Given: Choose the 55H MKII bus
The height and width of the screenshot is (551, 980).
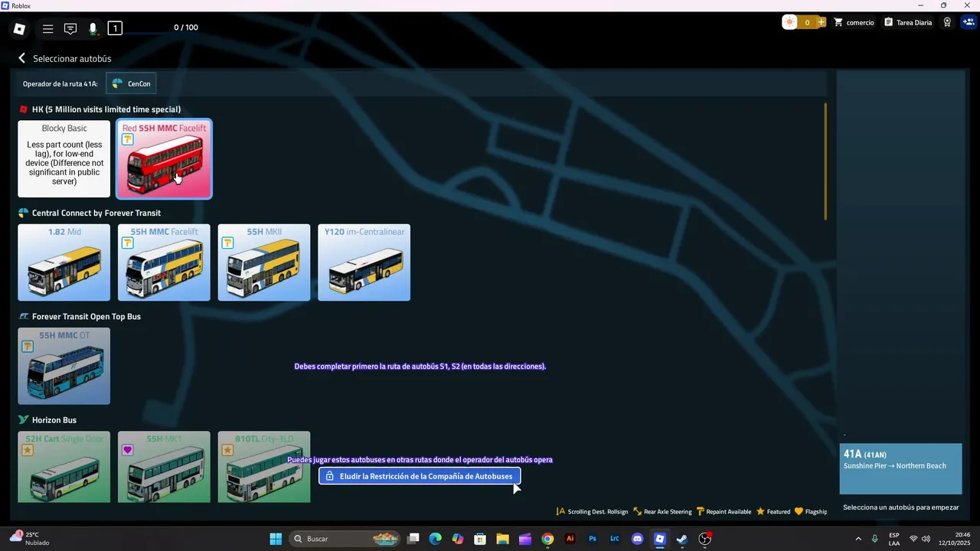Looking at the screenshot, I should tap(264, 262).
